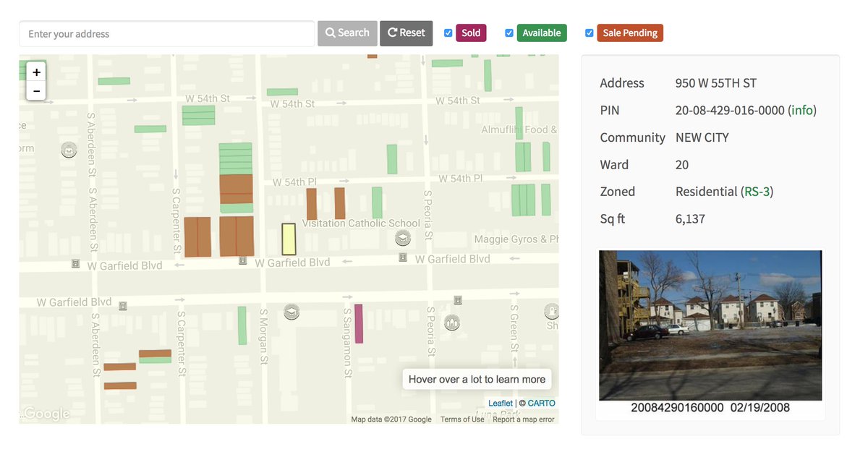
Task: Click the school marker icon at left map edge
Action: coord(69,150)
